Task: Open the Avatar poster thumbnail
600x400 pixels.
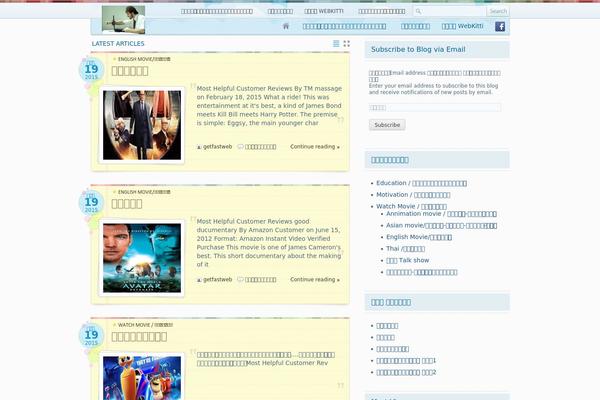Action: (142, 258)
